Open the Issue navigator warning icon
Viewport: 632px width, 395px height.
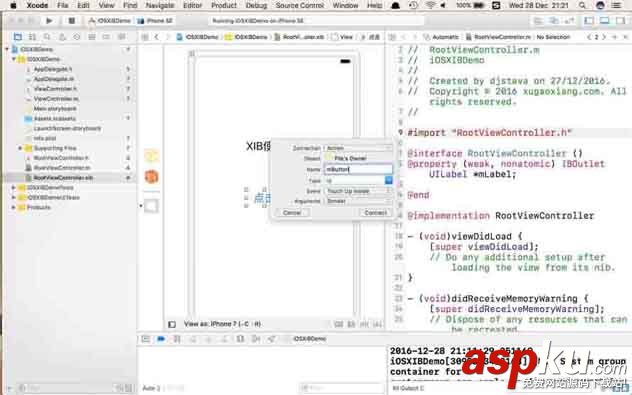62,37
